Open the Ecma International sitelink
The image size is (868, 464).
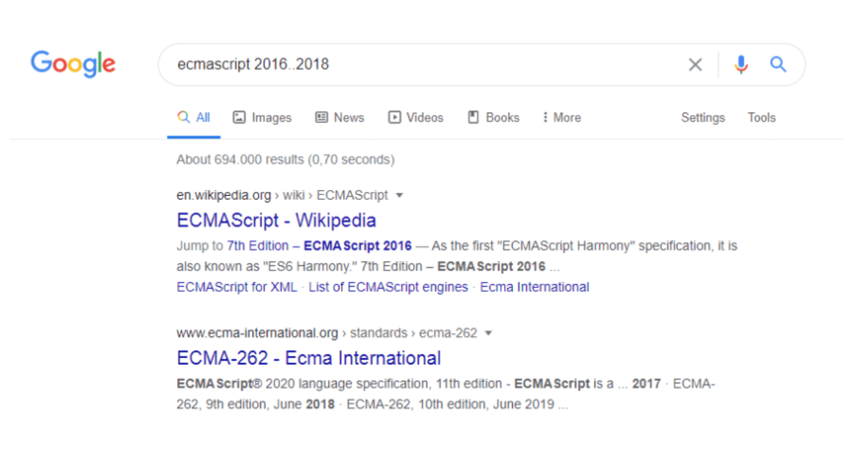coord(534,287)
